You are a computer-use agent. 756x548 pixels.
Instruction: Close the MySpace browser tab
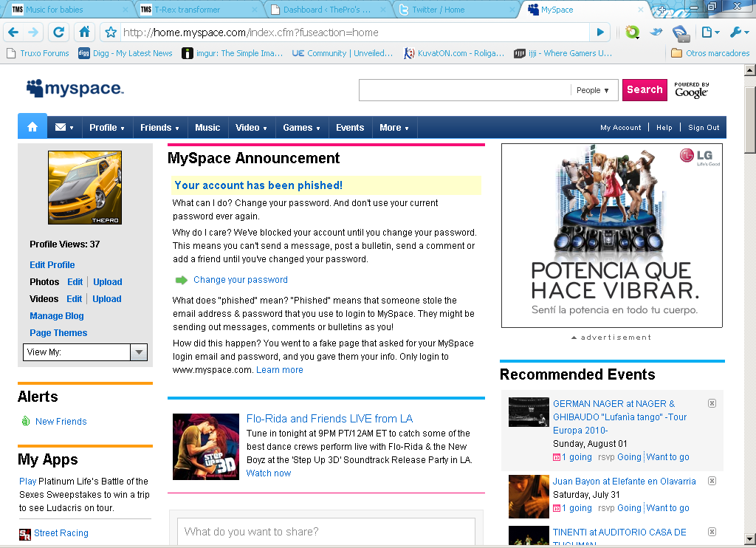point(641,10)
